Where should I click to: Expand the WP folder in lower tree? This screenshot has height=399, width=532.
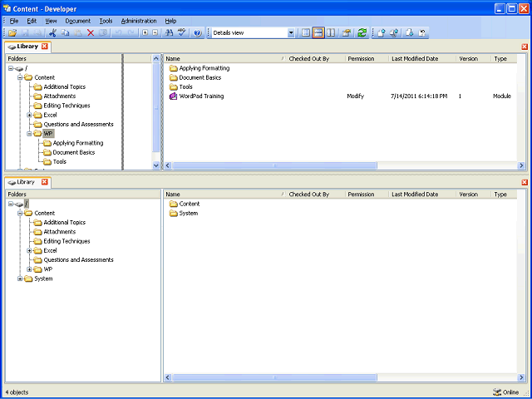click(29, 269)
